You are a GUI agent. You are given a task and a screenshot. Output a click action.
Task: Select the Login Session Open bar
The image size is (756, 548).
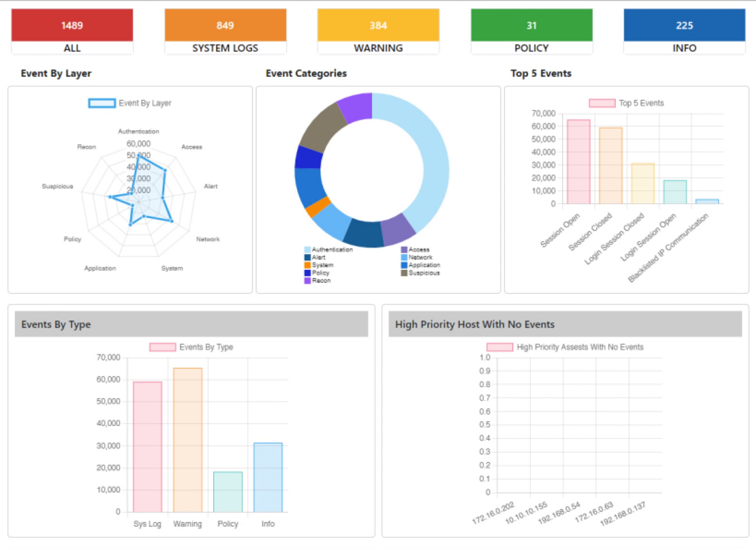(x=675, y=192)
